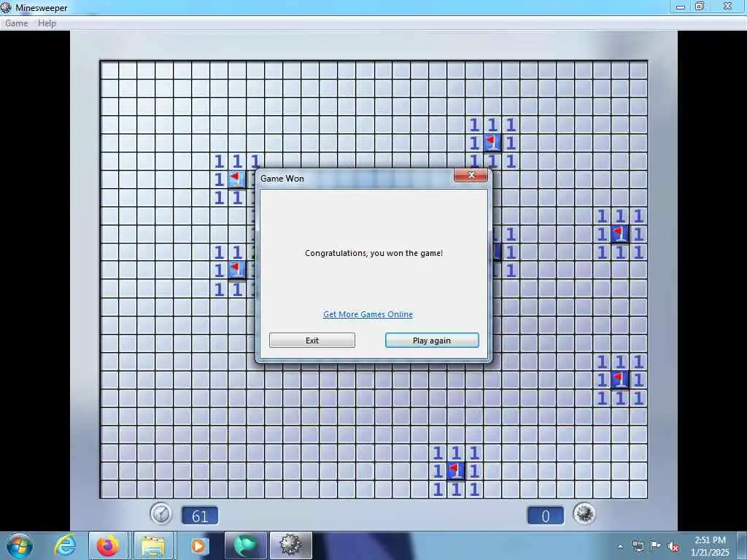This screenshot has height=560, width=747.
Task: Open the Game menu
Action: pos(16,23)
